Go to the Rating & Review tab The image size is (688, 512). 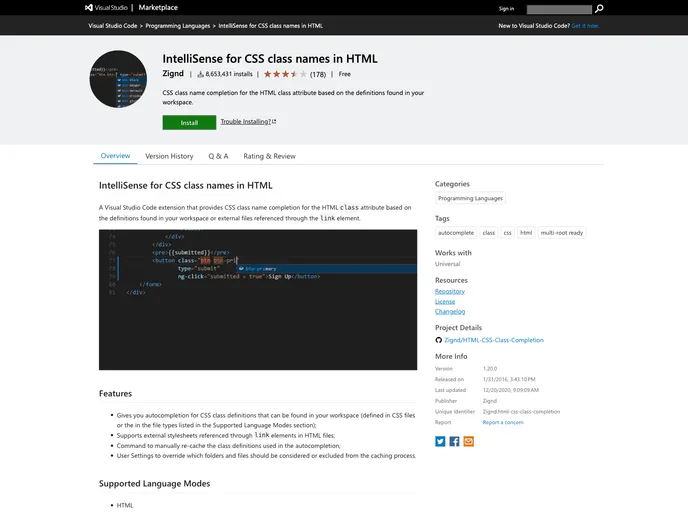[x=269, y=156]
